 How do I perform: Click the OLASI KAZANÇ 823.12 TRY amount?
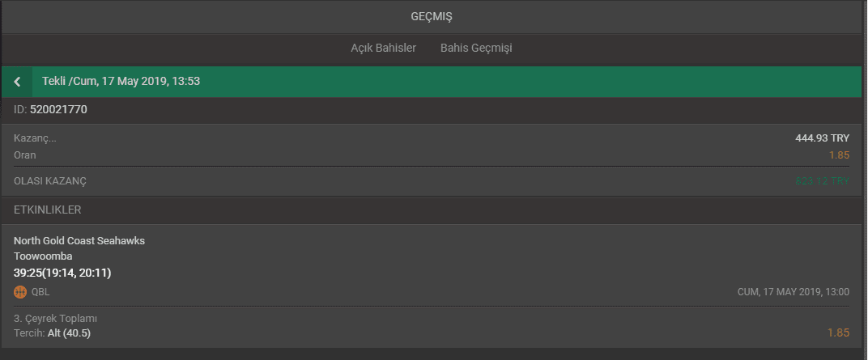[822, 181]
